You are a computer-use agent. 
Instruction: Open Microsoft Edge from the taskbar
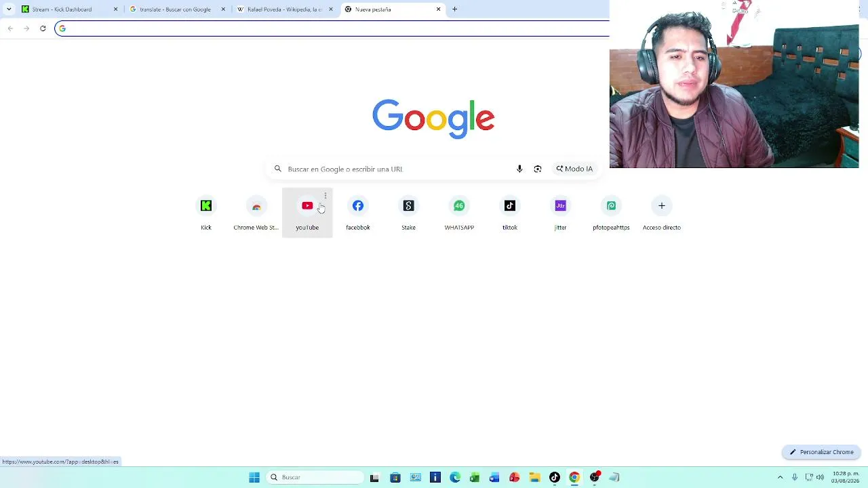455,477
